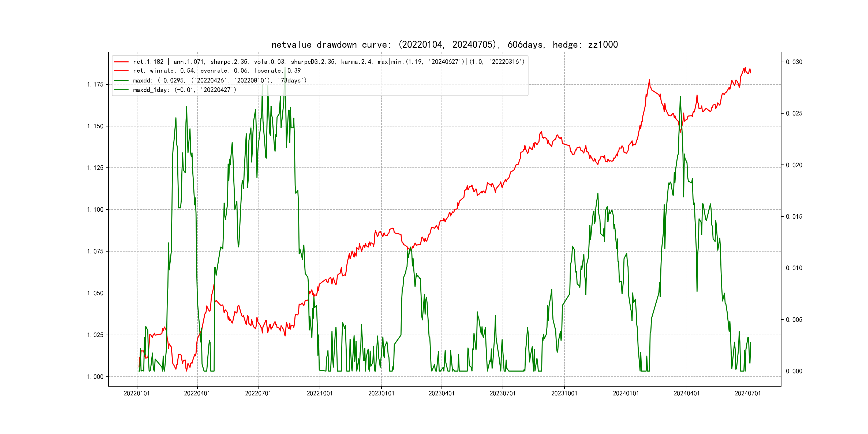Click the green line swatch for the maxdd_1day legend entry
The height and width of the screenshot is (434, 868).
(x=121, y=90)
